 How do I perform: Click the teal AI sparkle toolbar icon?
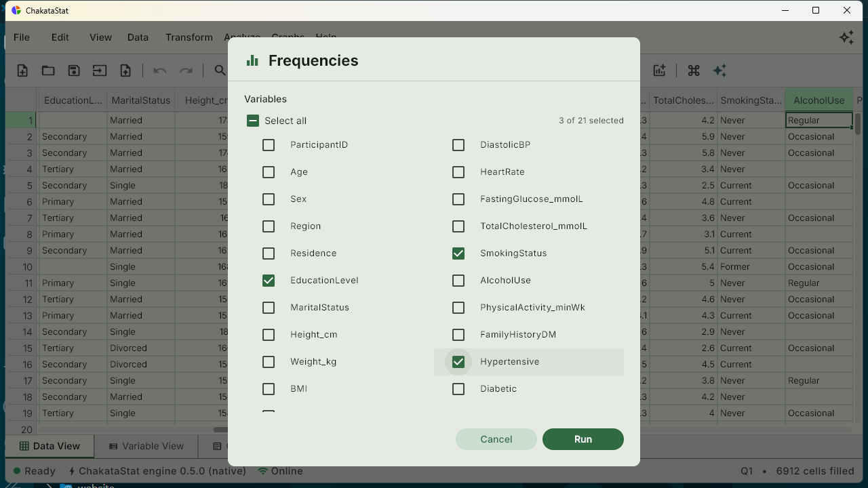tap(719, 70)
